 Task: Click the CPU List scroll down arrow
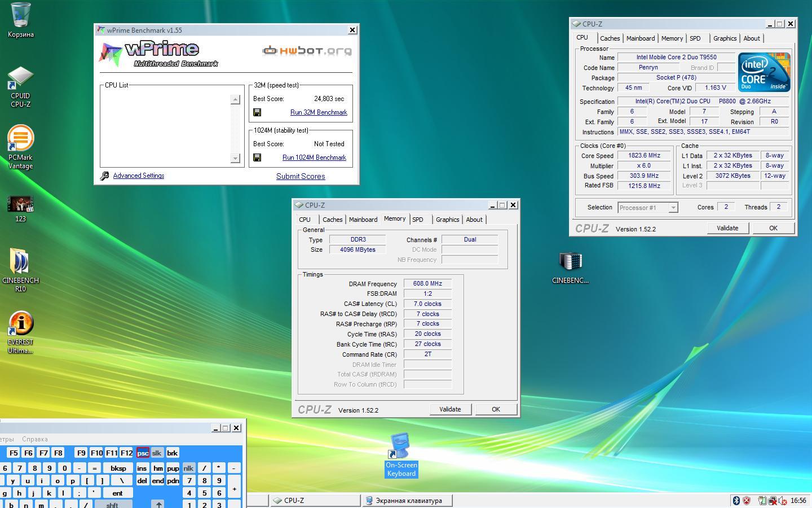tap(236, 158)
